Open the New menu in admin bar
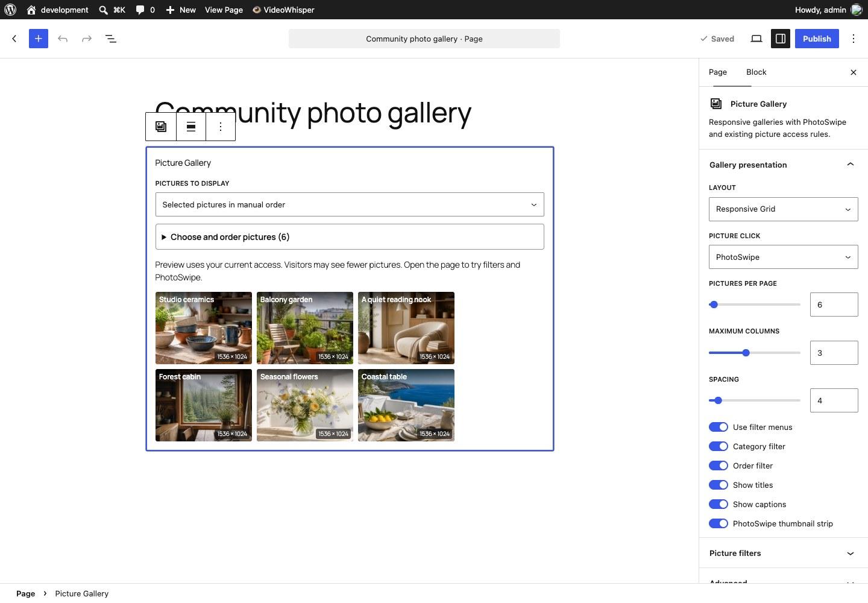 click(181, 10)
